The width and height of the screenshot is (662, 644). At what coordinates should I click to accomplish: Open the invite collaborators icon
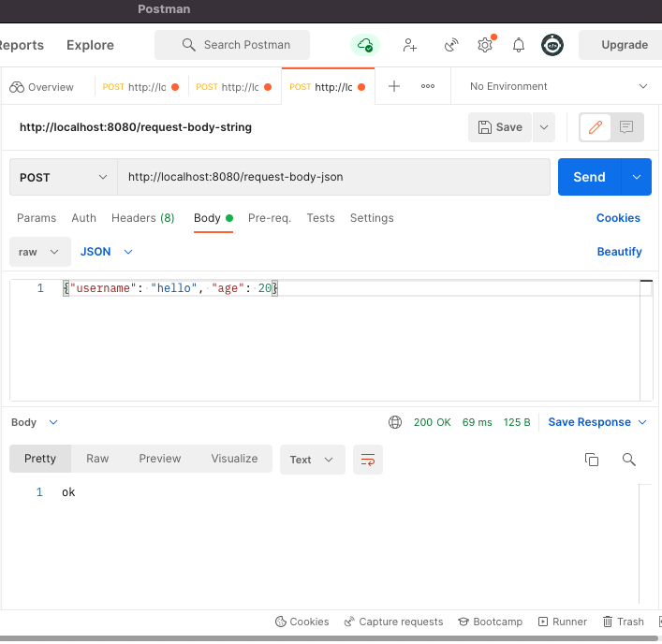point(409,45)
